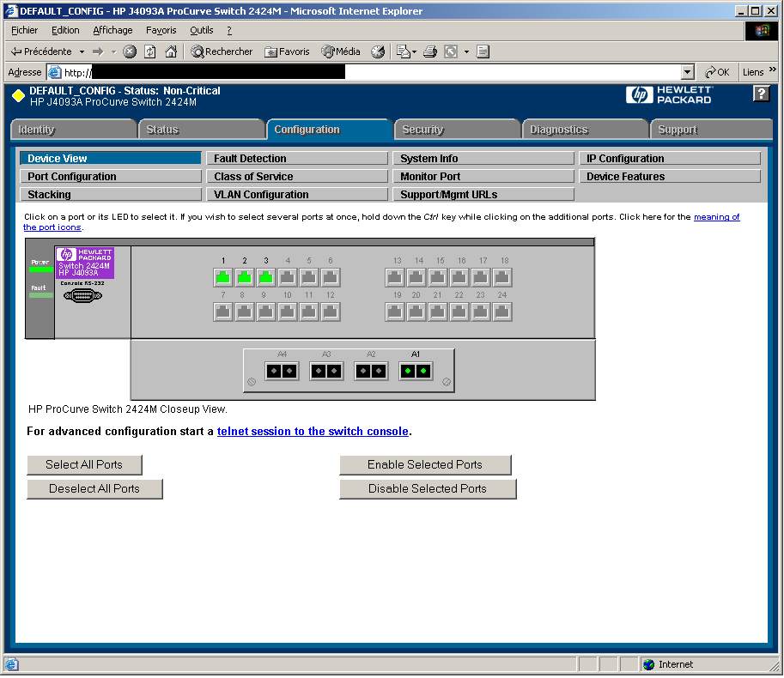
Task: Select port 24 on the switch
Action: [x=502, y=312]
